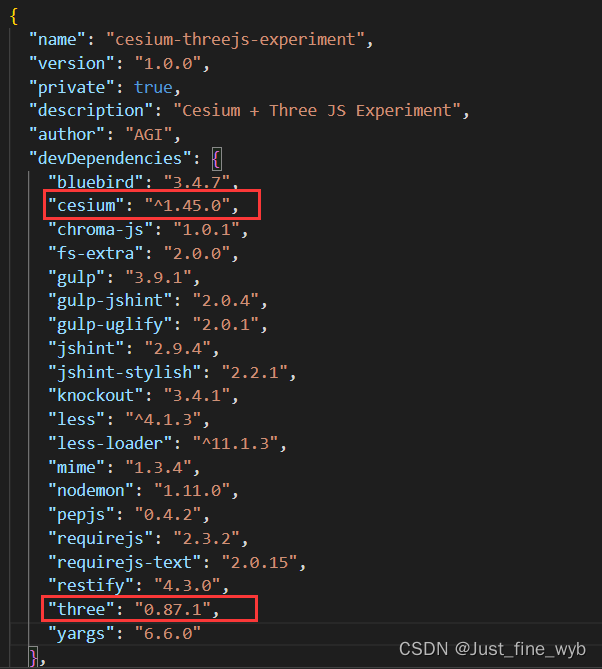Click the "nodemon" dependency name
602x669 pixels.
[x=91, y=491]
